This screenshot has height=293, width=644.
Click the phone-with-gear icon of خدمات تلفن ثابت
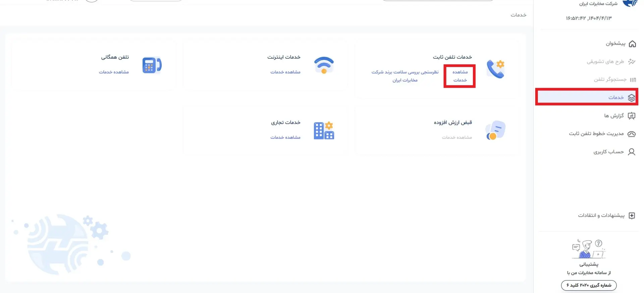click(x=495, y=69)
